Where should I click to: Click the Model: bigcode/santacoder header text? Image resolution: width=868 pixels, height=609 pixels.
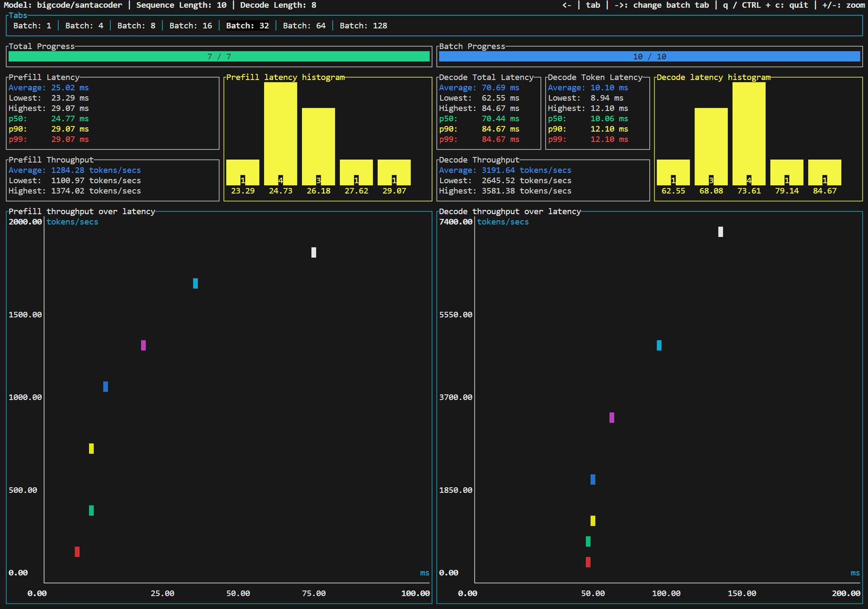pos(63,5)
